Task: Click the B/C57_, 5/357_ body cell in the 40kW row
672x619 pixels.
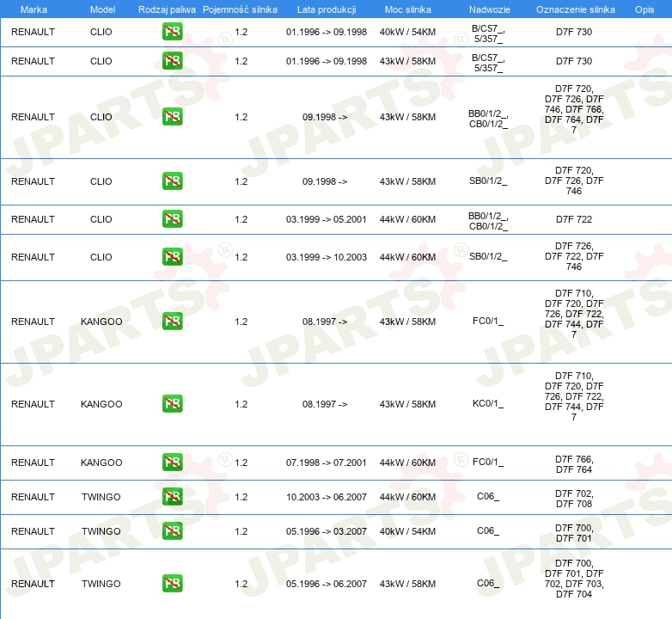Action: 488,34
